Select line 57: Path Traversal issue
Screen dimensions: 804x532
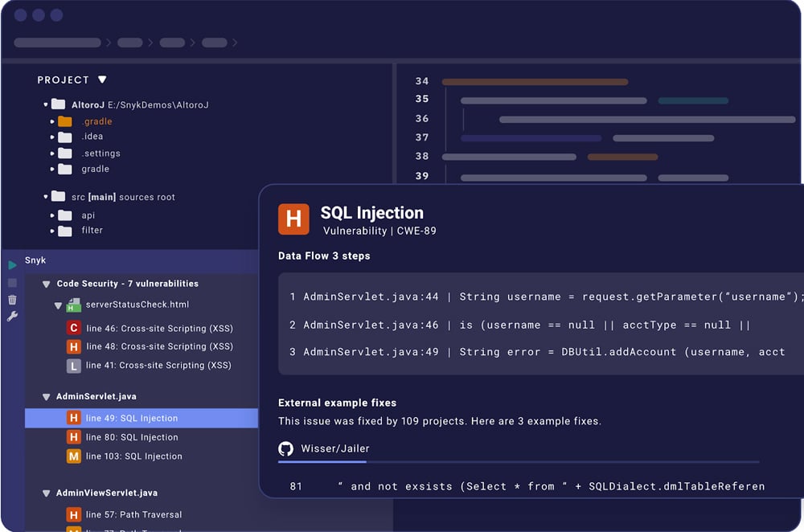(133, 514)
